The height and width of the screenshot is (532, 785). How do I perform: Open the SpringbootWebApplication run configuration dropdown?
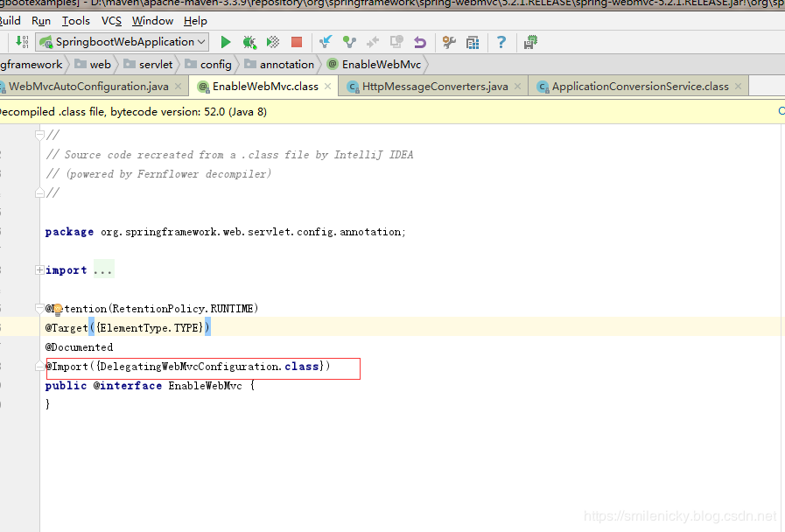pos(123,42)
